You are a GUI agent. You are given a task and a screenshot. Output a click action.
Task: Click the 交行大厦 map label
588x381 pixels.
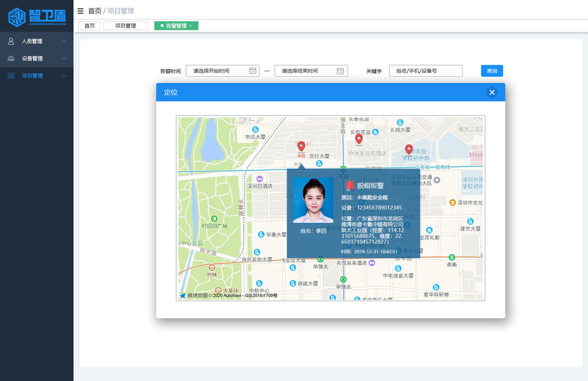pos(319,156)
